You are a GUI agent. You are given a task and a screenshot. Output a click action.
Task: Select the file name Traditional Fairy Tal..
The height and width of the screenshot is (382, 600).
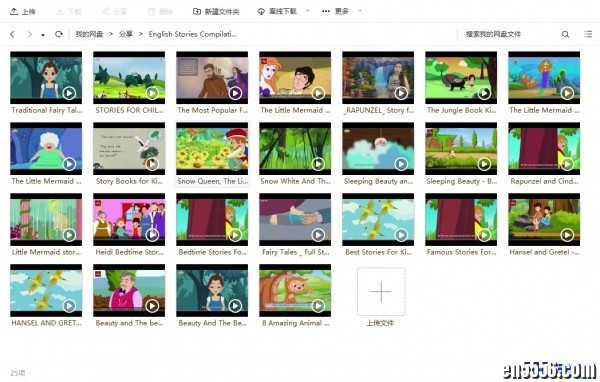tap(46, 110)
